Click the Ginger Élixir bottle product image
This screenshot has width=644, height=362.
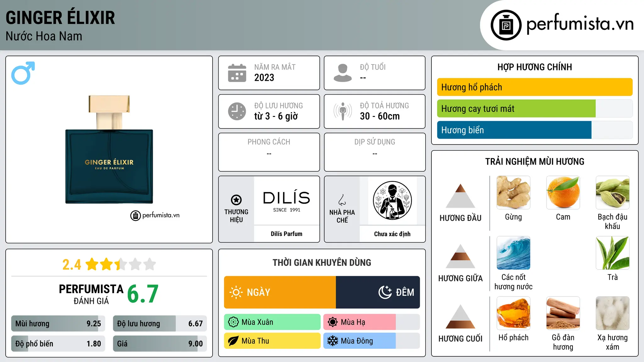[109, 149]
